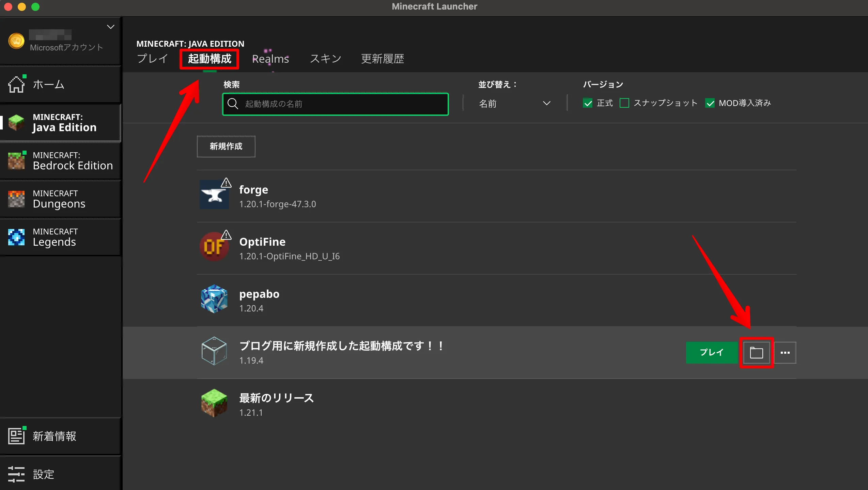Click the OptiFine OF icon
Viewport: 868px width, 490px height.
[214, 247]
